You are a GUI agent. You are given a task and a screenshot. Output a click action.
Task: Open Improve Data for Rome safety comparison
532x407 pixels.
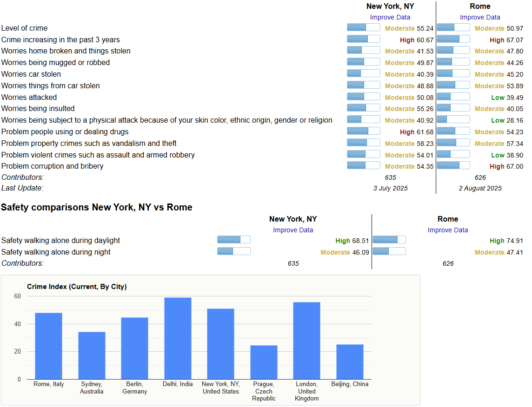point(447,230)
